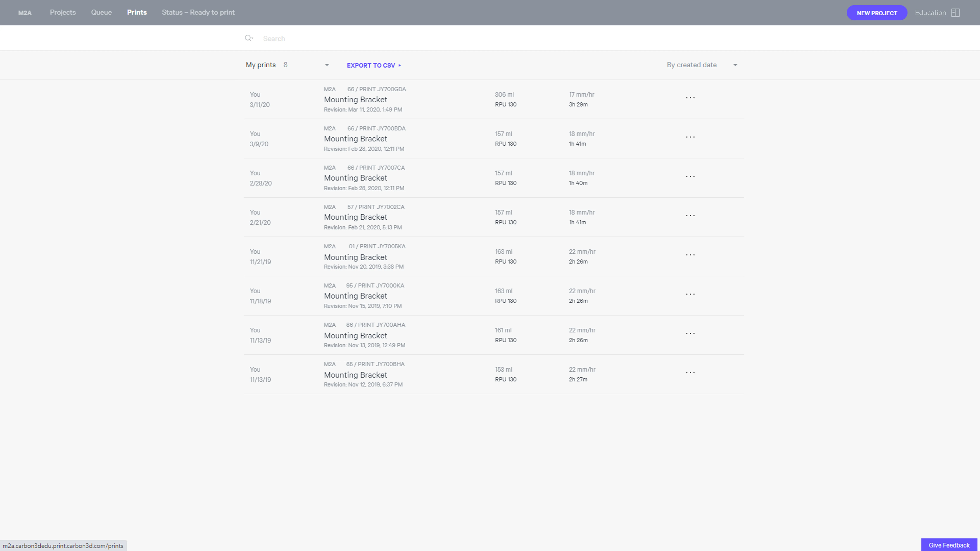This screenshot has height=551, width=980.
Task: Open Mounting Bracket print from 3/9/20
Action: point(355,139)
